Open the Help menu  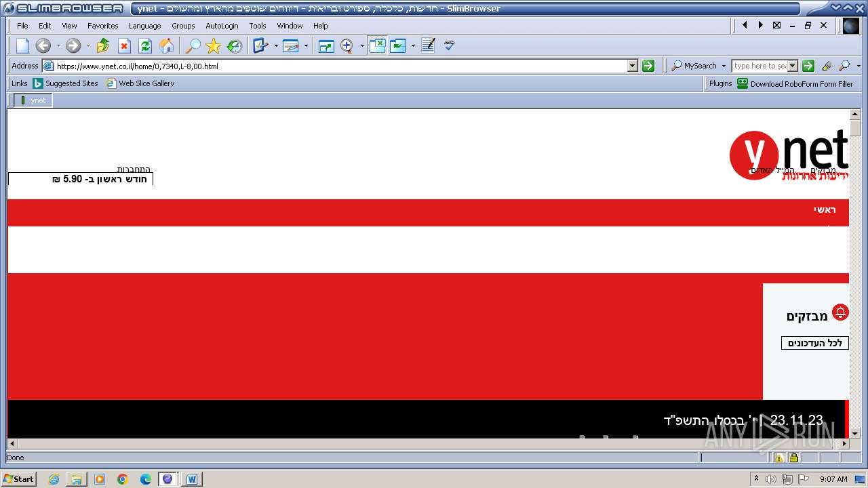320,26
